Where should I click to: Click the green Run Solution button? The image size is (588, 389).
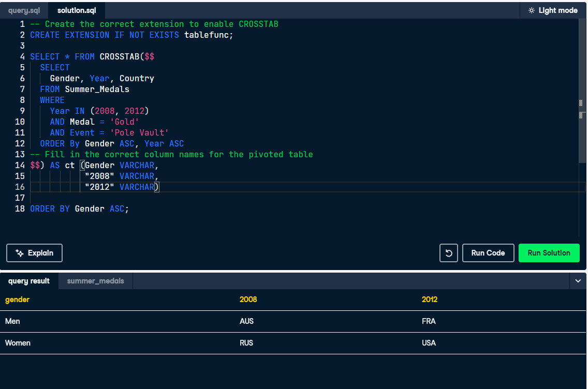[x=549, y=253]
